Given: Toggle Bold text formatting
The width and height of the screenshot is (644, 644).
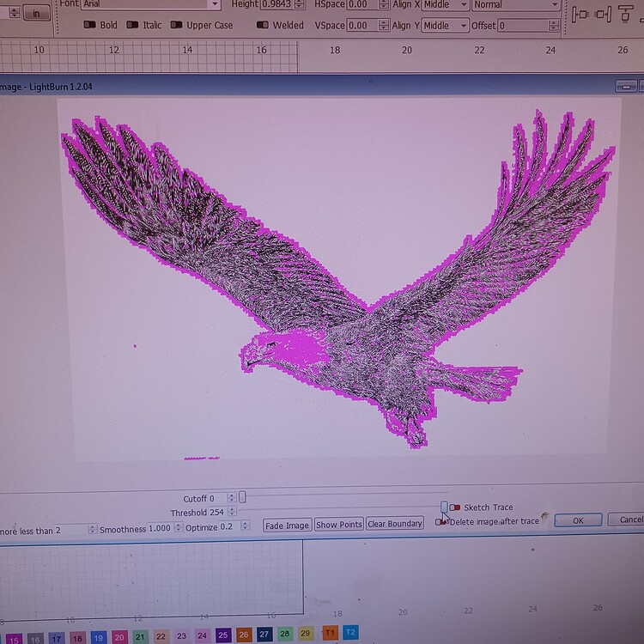Looking at the screenshot, I should pos(90,25).
